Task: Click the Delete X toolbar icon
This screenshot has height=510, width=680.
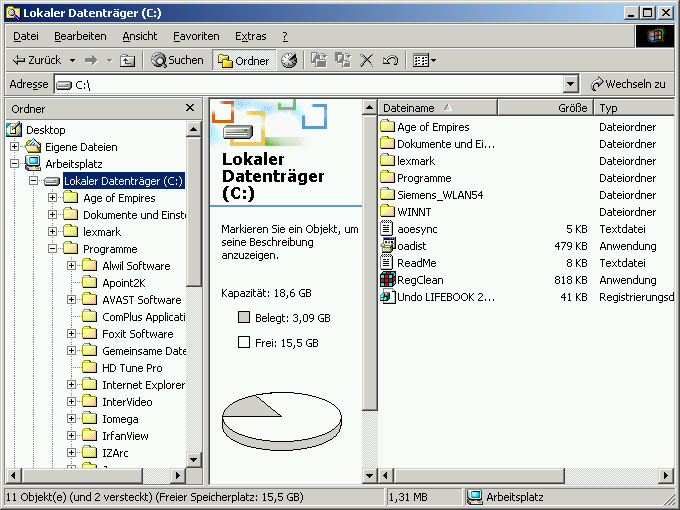Action: [366, 60]
